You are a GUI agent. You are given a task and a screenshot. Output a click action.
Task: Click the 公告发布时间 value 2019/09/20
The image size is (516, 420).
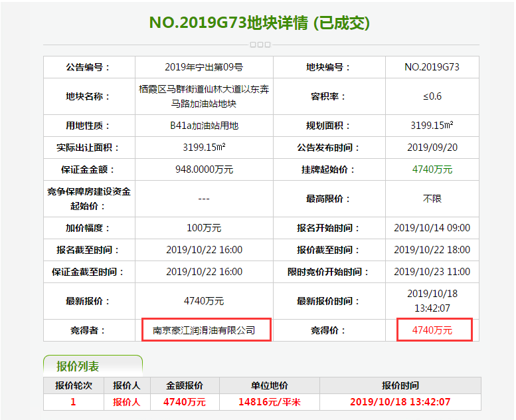coord(432,148)
